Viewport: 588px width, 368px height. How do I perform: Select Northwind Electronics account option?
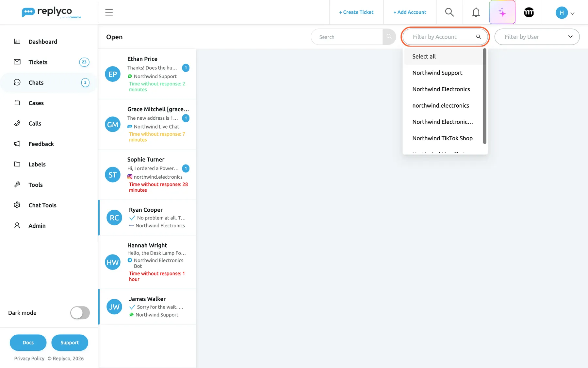tap(444, 89)
